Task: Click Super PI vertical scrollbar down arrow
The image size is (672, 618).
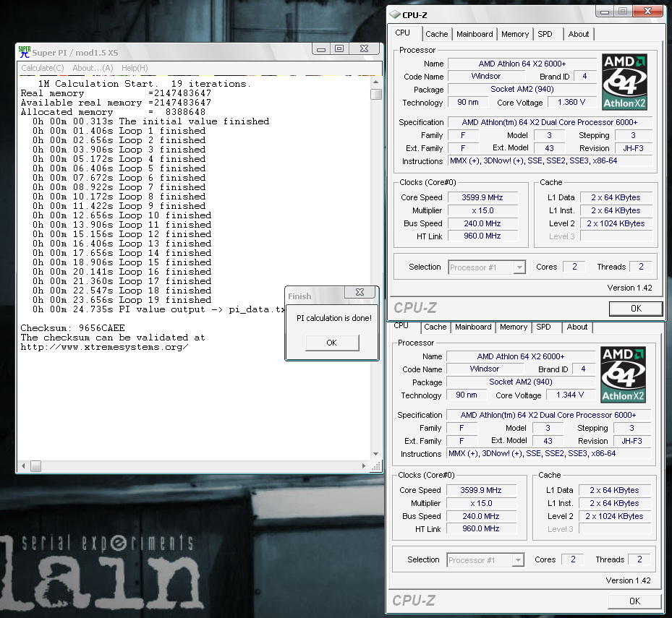Action: [x=376, y=454]
